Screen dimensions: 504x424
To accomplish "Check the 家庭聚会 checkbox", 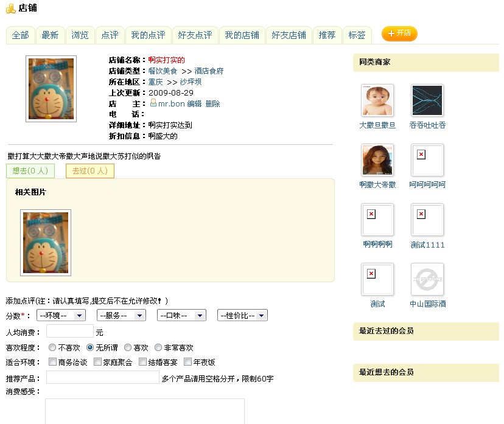I will (x=97, y=362).
